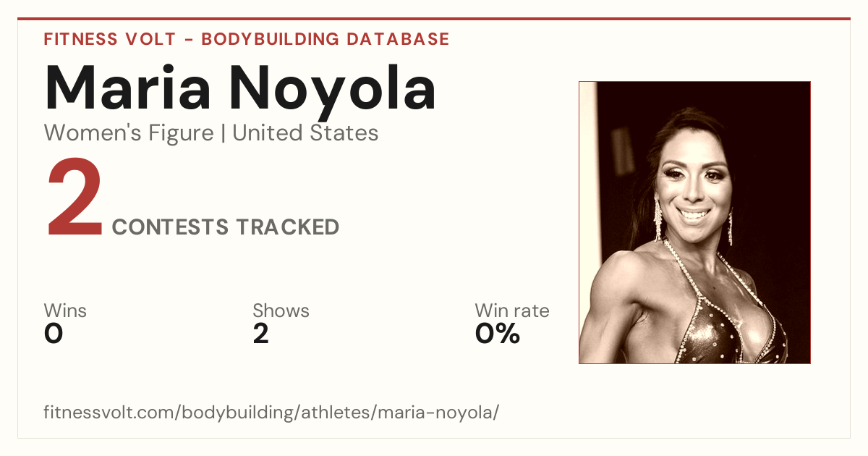The width and height of the screenshot is (868, 456).
Task: Select the Women's Figure category text
Action: click(129, 133)
